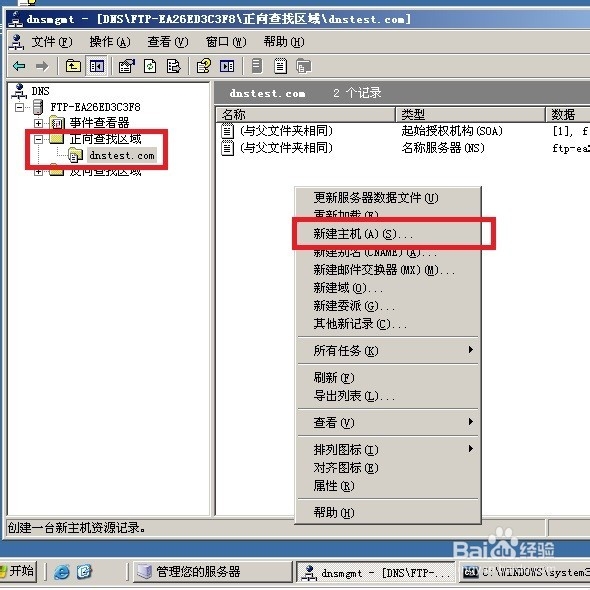Viewport: 590px width, 590px height.
Task: Select 新建委派 from context menu
Action: (388, 306)
